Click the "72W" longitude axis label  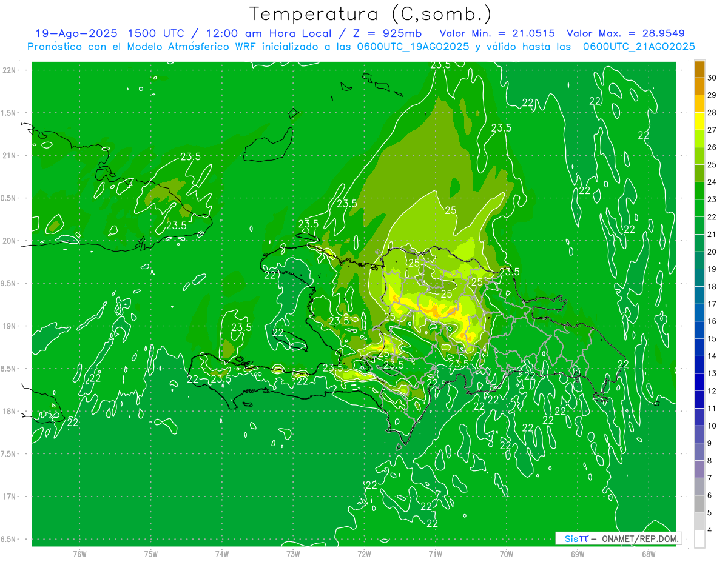pyautogui.click(x=364, y=554)
